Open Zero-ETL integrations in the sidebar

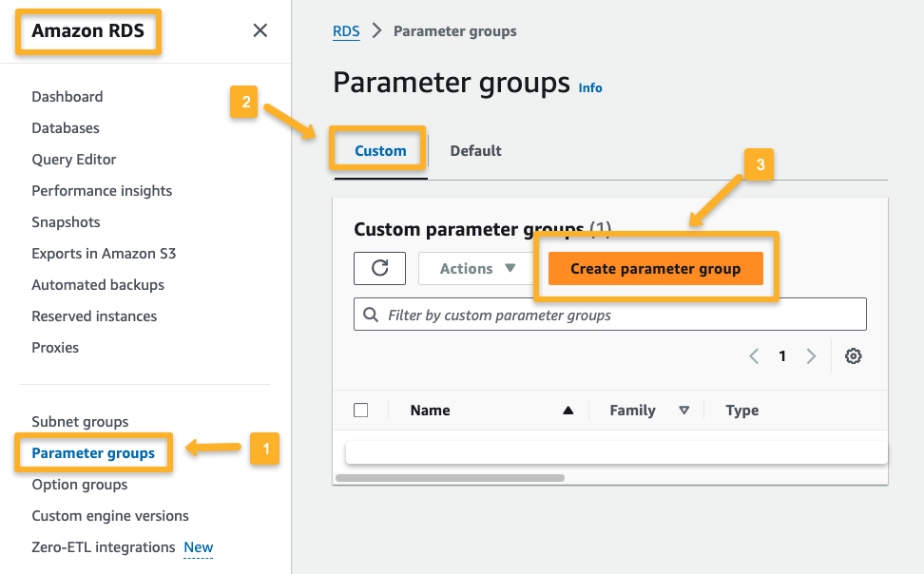[x=103, y=547]
